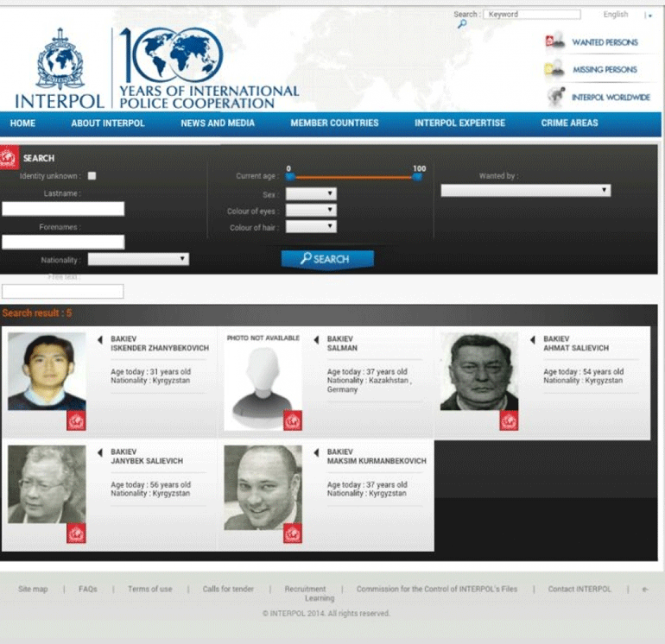665x644 pixels.
Task: Click red notice badge on Maksim Kurmanbekovich photo
Action: tap(293, 534)
